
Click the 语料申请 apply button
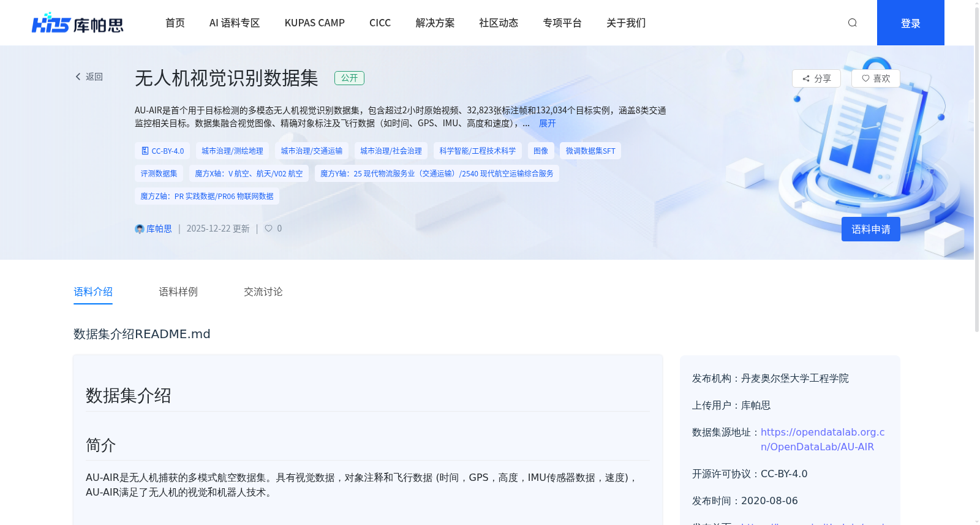tap(871, 229)
